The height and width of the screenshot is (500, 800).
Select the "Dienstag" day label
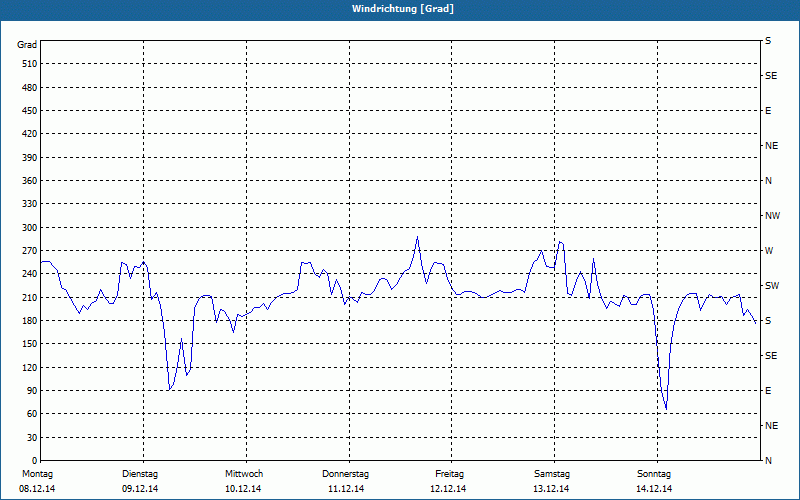pos(140,474)
